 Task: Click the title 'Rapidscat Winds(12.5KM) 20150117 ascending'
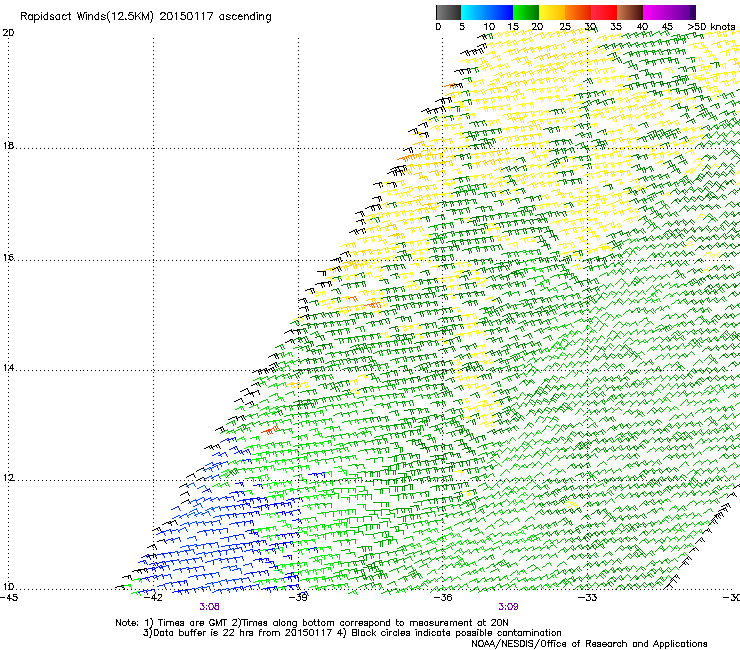click(146, 17)
